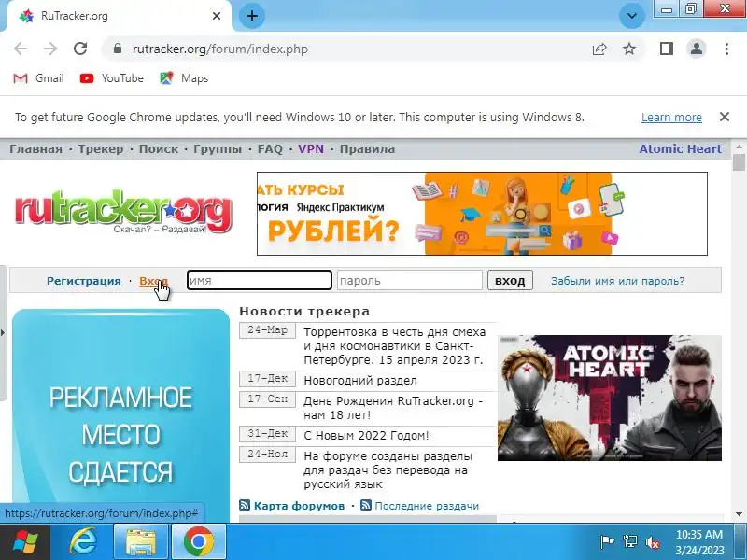The height and width of the screenshot is (560, 747).
Task: Expand the tab search dropdown arrow
Action: (632, 16)
